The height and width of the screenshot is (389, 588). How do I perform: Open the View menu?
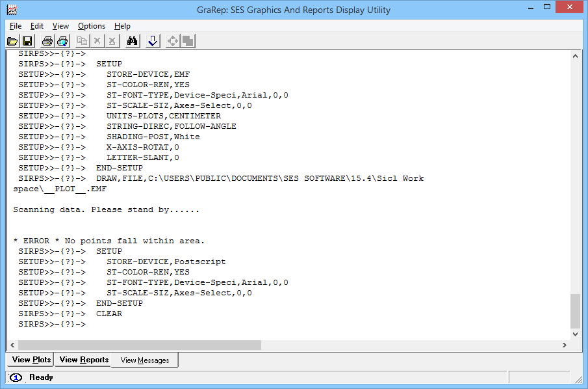pyautogui.click(x=60, y=26)
